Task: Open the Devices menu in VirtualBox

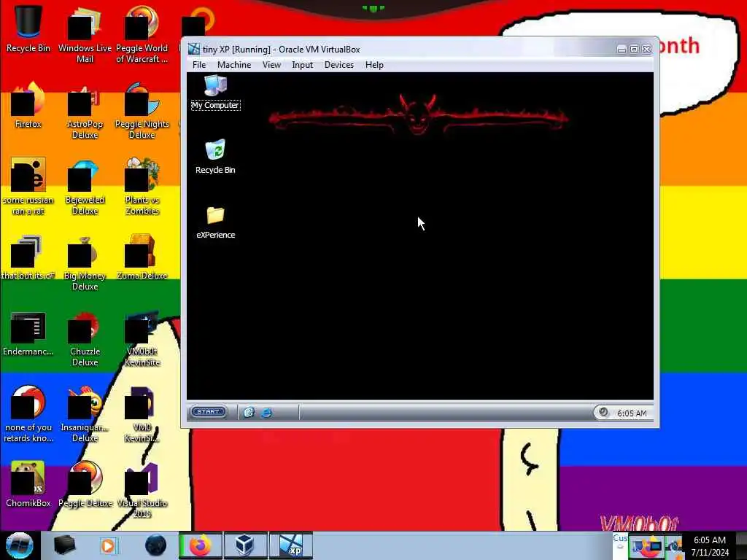Action: tap(338, 65)
